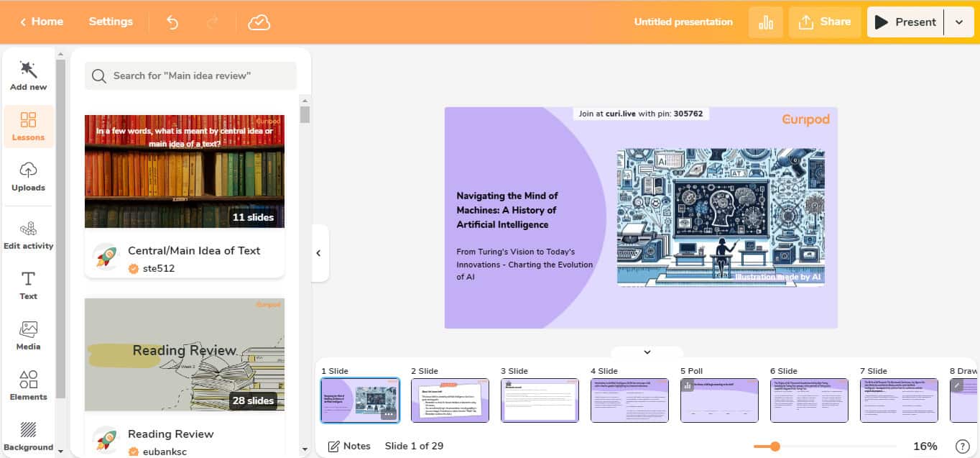The height and width of the screenshot is (458, 980).
Task: Open options menu on slide 1 thumbnail
Action: tap(388, 414)
